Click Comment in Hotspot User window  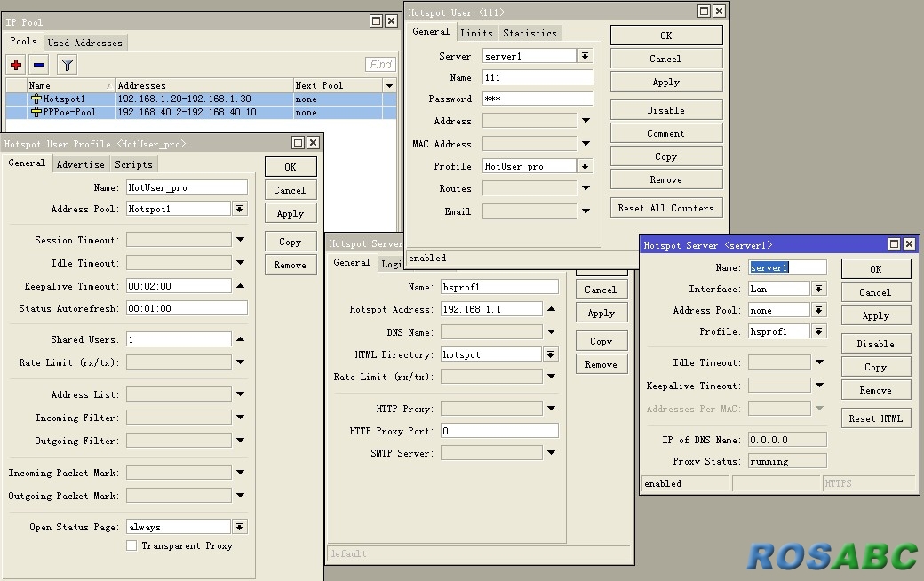click(x=666, y=134)
